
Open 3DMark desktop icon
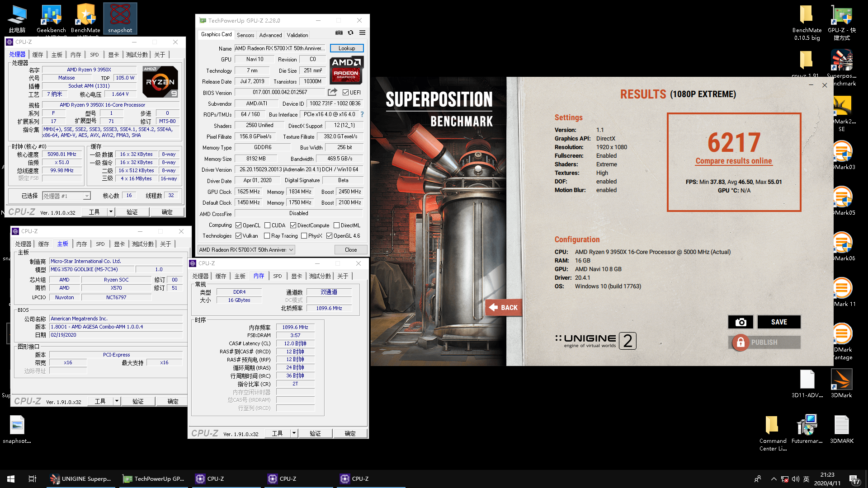pyautogui.click(x=841, y=383)
